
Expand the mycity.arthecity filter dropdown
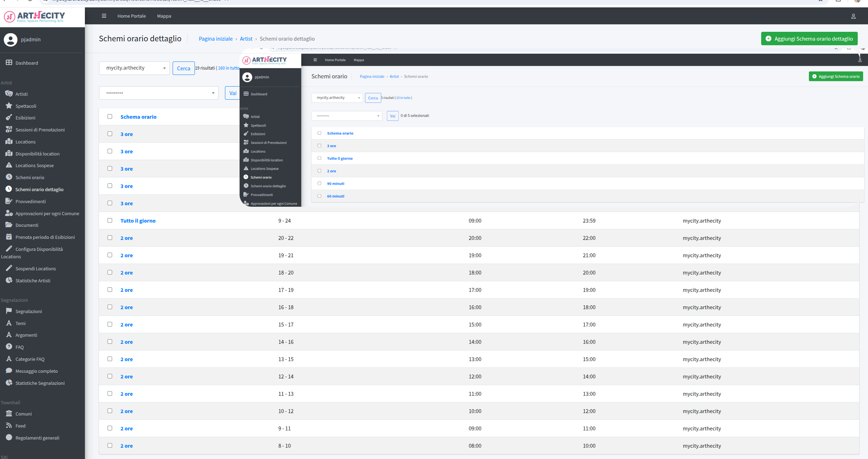coord(134,68)
